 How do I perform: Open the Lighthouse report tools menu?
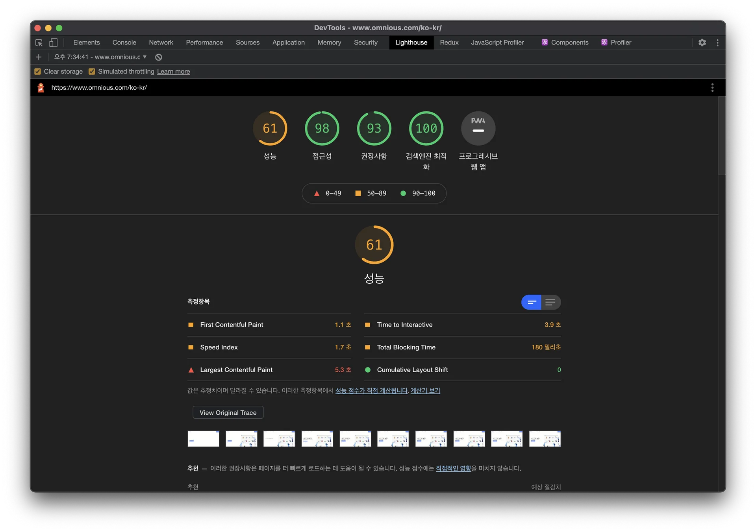(x=712, y=87)
